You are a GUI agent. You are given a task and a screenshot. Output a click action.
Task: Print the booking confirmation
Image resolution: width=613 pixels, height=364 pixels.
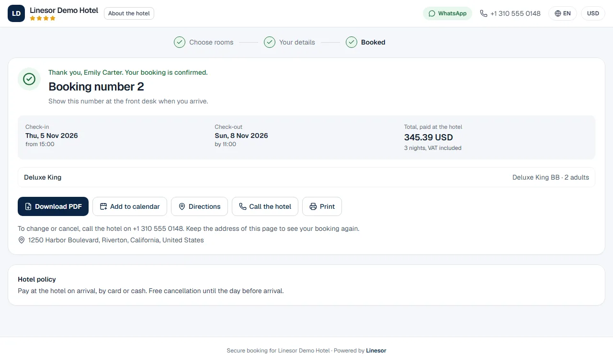point(322,206)
